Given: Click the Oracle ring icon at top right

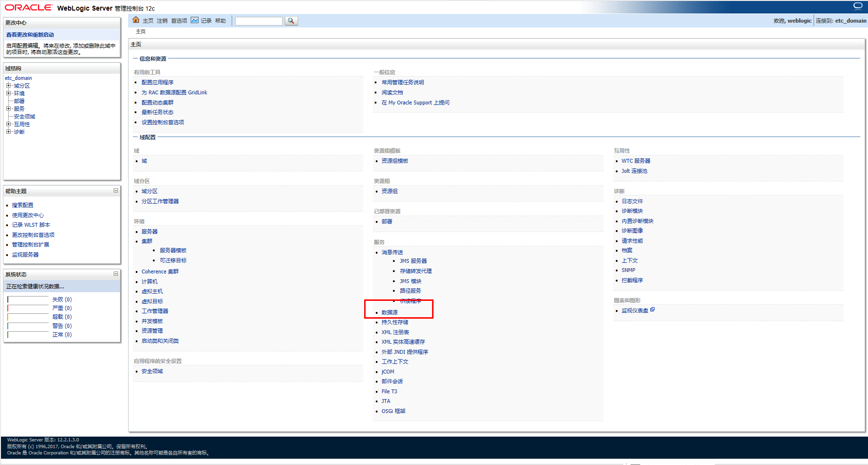Looking at the screenshot, I should (858, 6).
